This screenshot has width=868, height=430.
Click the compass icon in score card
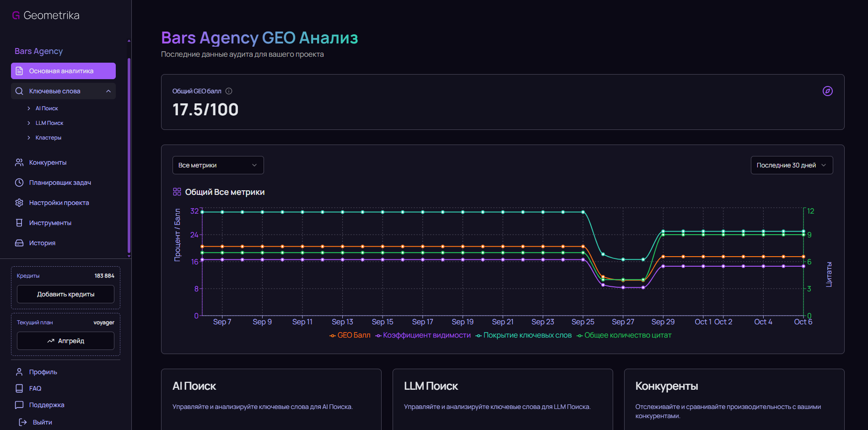[827, 91]
